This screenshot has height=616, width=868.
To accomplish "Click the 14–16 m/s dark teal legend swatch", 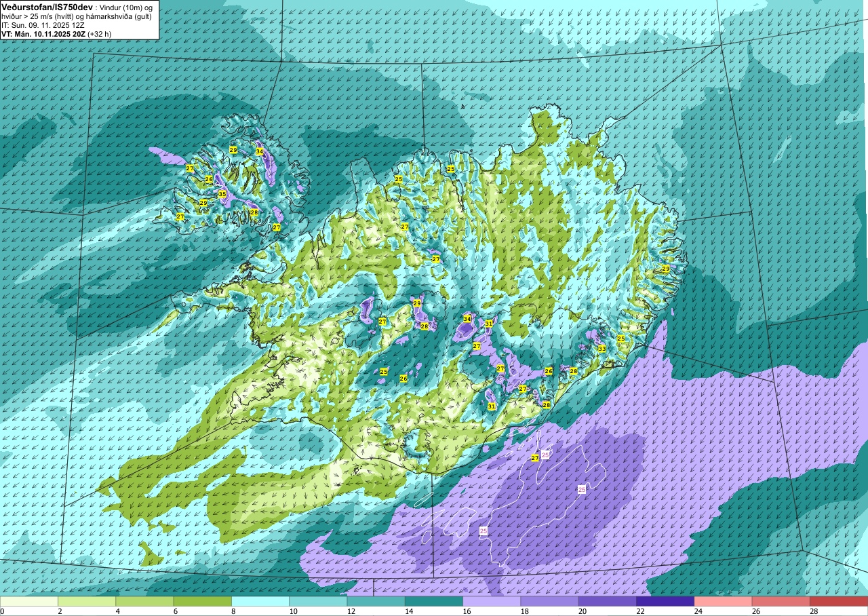I will click(x=434, y=601).
